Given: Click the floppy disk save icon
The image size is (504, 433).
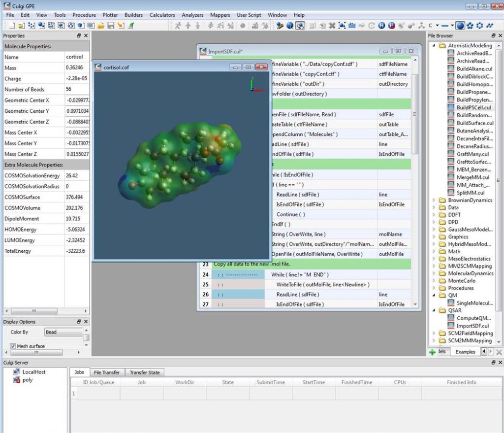Looking at the screenshot, I should (111, 25).
